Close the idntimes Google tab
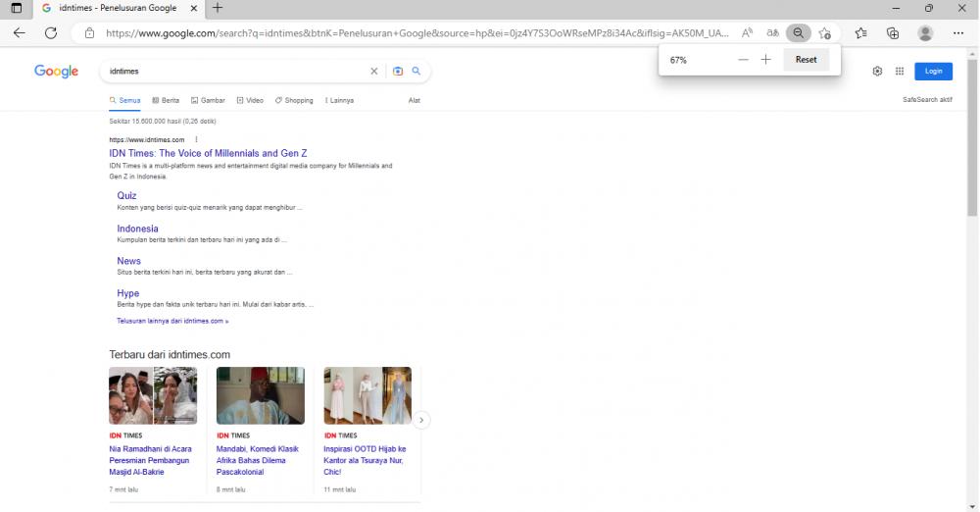This screenshot has width=980, height=512. tap(194, 8)
